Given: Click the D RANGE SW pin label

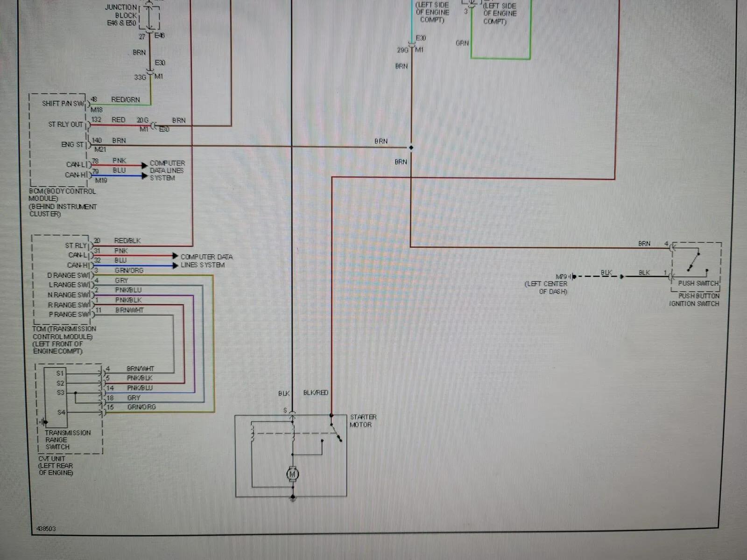Looking at the screenshot, I should [69, 275].
